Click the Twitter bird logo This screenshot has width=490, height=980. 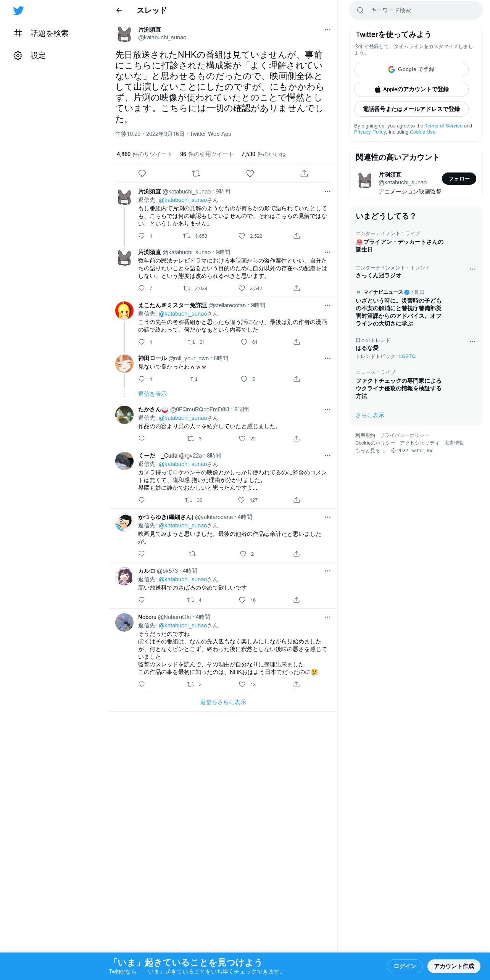point(18,11)
